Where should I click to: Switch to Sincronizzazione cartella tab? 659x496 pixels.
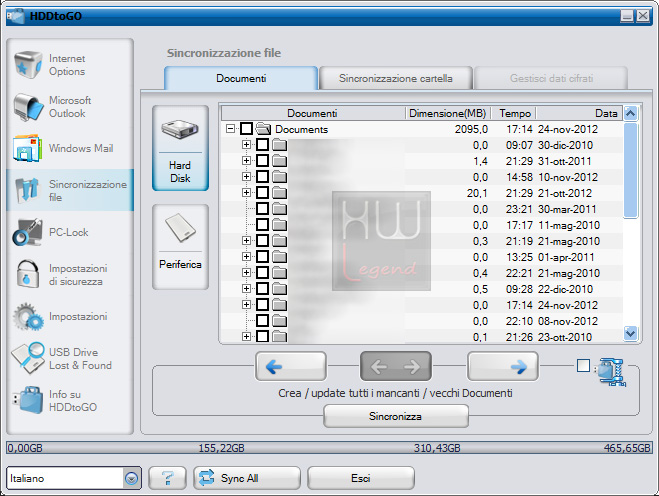coord(395,78)
